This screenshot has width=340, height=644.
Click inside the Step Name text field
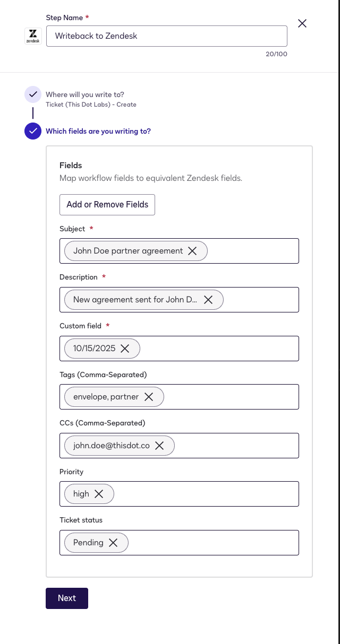click(166, 36)
